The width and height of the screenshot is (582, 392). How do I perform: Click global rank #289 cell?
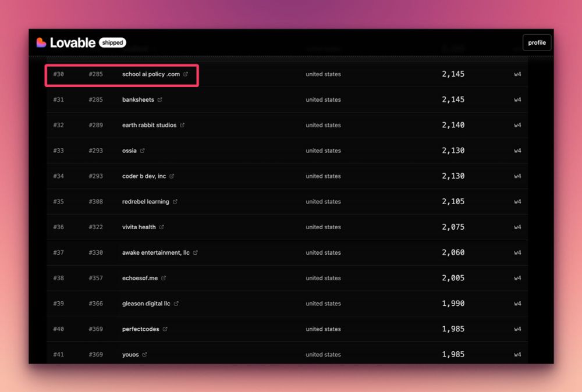coord(96,126)
